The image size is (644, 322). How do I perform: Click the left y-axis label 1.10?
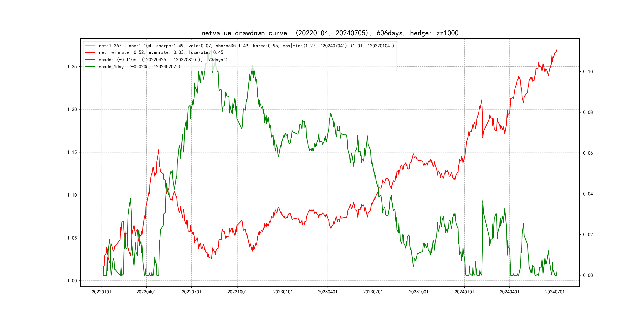point(72,195)
